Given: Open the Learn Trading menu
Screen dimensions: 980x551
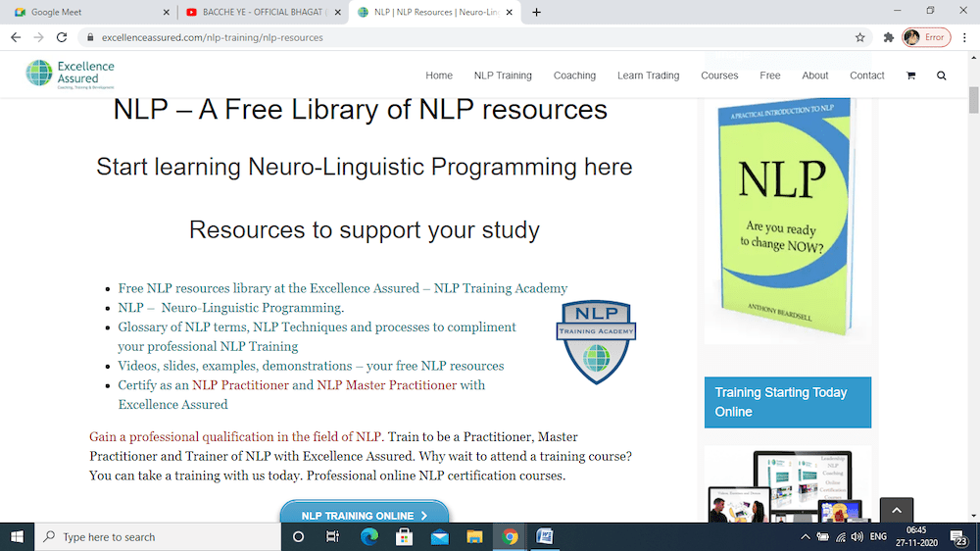Looking at the screenshot, I should point(648,75).
